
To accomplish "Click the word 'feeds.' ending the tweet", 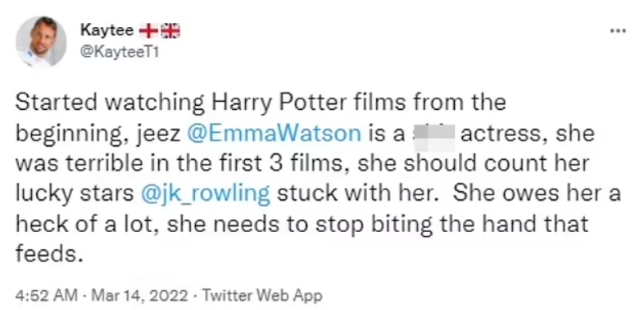I will (x=47, y=253).
